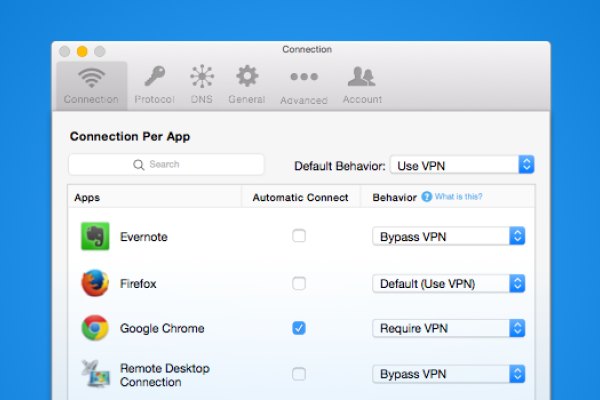Click the Remote Desktop Connection icon
The width and height of the screenshot is (600, 400).
coord(95,374)
